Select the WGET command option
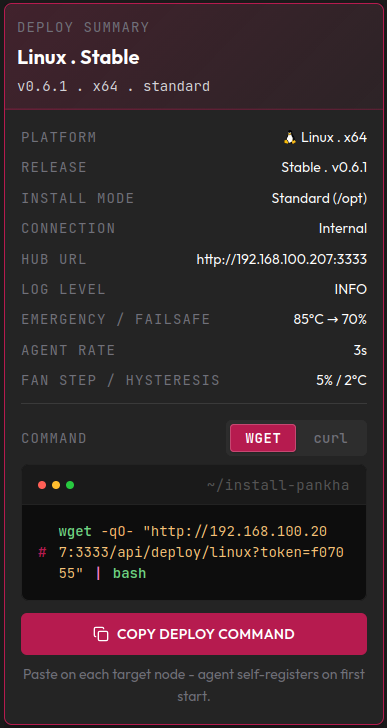Image resolution: width=387 pixels, height=728 pixels. pos(263,438)
